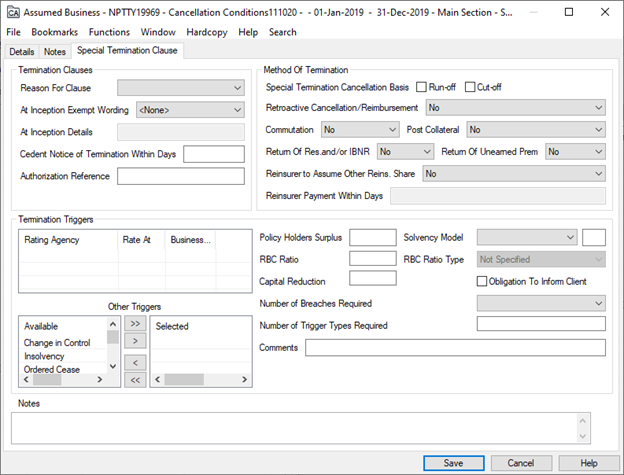Click the move left (<) trigger button
624x475 pixels.
pyautogui.click(x=135, y=362)
